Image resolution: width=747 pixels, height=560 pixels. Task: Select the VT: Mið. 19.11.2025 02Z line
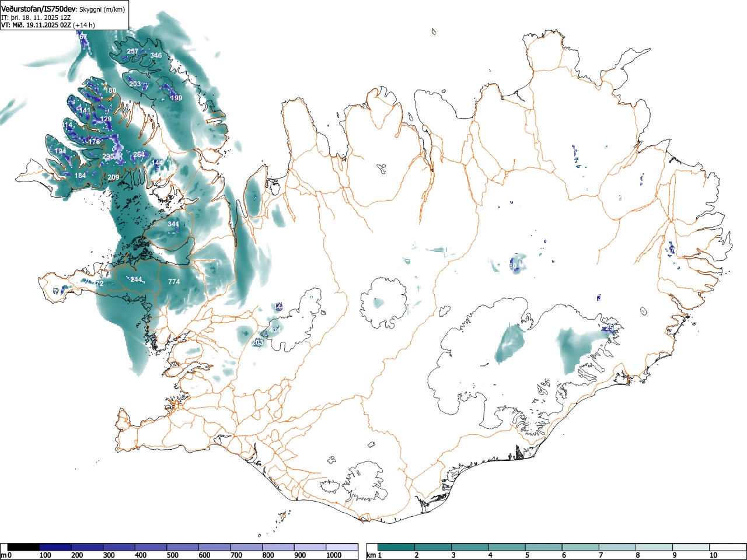pyautogui.click(x=36, y=25)
